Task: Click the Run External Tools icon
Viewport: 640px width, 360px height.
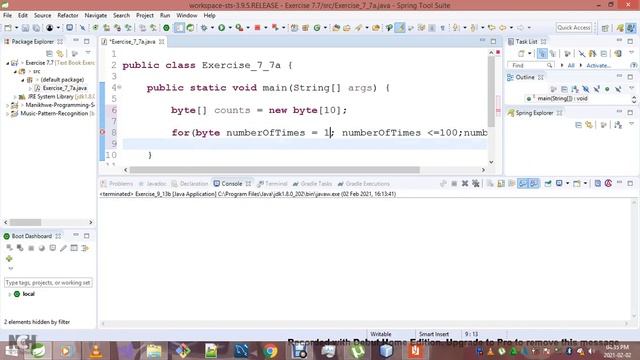Action: [239, 28]
